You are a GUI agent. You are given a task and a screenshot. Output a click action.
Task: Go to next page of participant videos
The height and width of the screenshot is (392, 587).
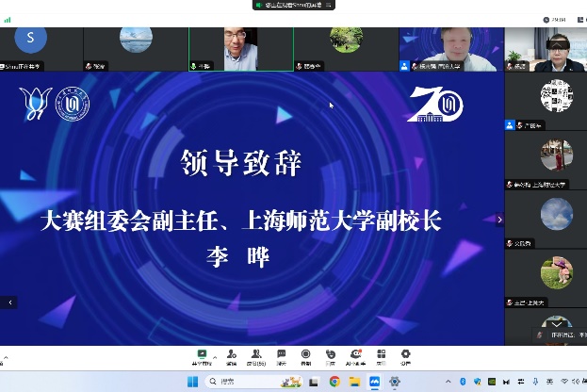click(499, 220)
